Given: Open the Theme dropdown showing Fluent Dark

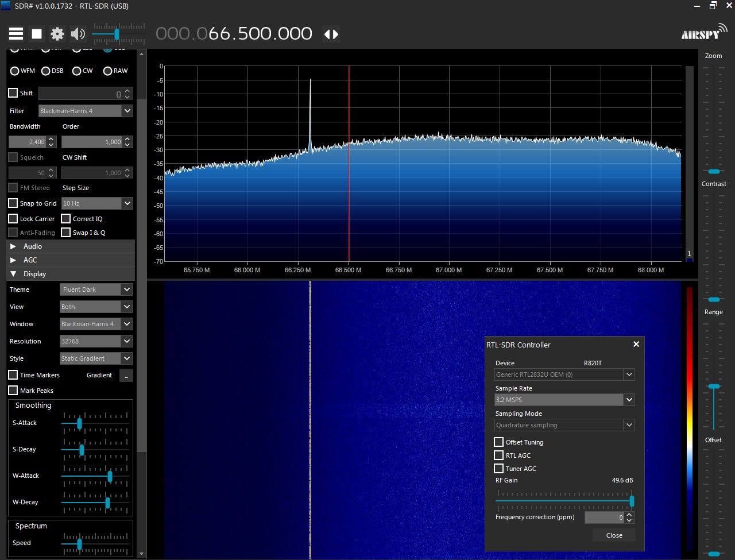Looking at the screenshot, I should tap(96, 289).
